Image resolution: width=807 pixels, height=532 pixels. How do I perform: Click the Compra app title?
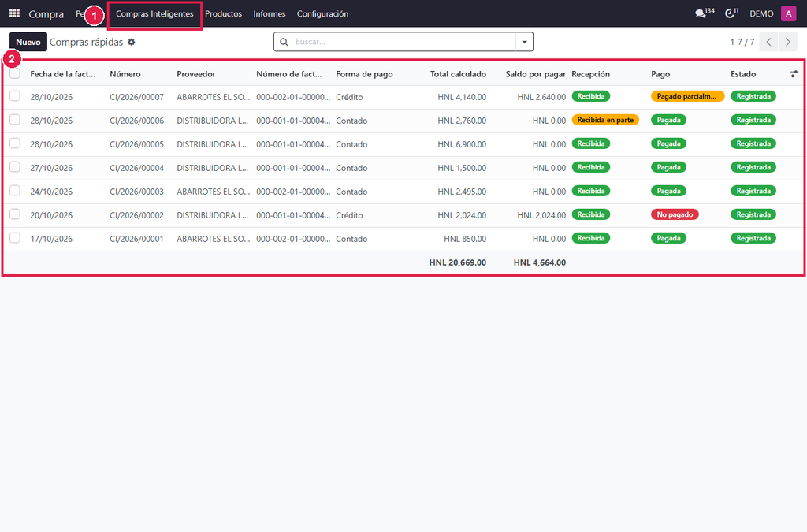[46, 14]
